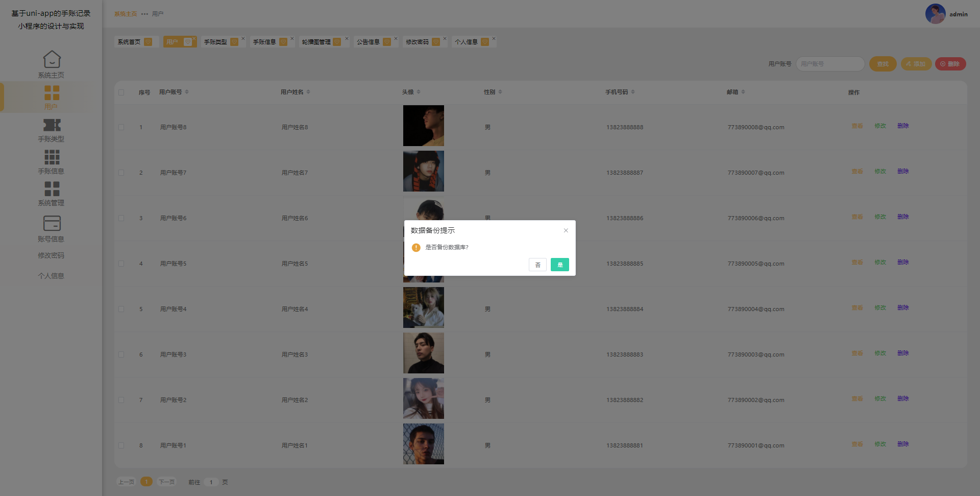Switch to the 轮播图管理 tab
The image size is (980, 496).
316,42
